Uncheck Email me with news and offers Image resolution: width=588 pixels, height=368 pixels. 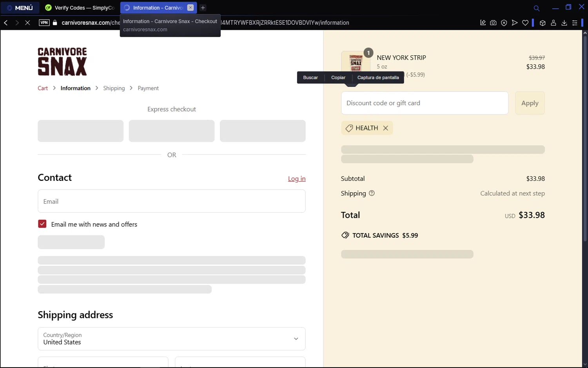click(x=42, y=224)
